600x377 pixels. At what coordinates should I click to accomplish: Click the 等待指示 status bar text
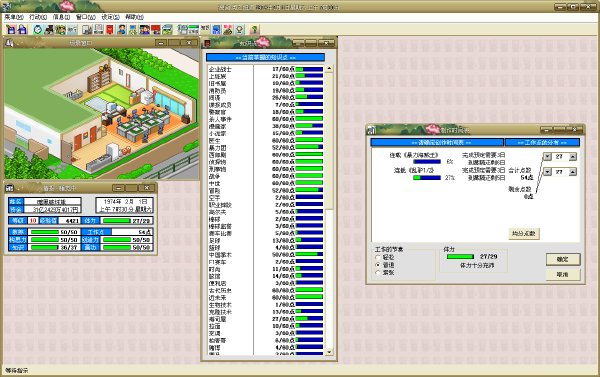pyautogui.click(x=17, y=370)
